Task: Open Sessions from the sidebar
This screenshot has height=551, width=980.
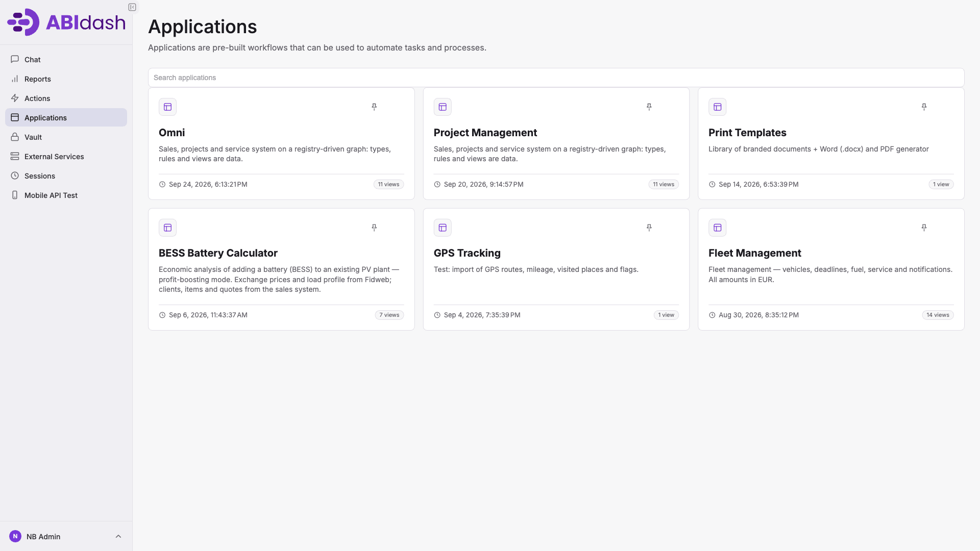Action: [66, 176]
